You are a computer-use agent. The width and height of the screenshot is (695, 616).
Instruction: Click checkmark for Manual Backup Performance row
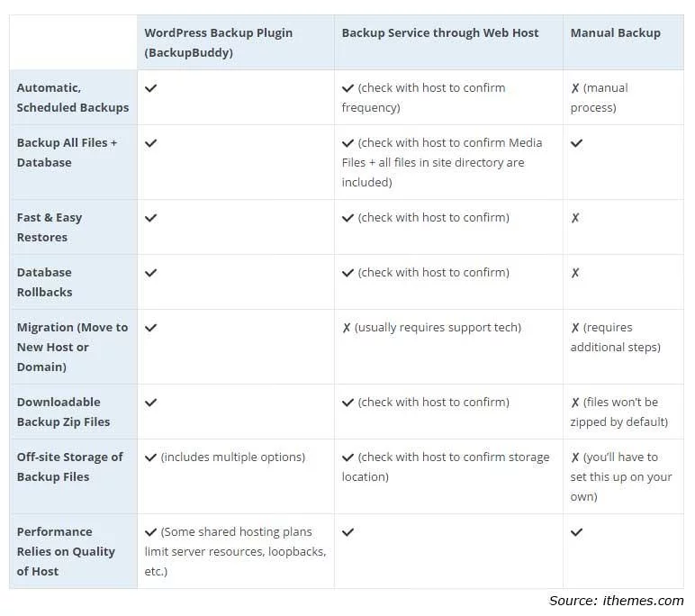(x=577, y=531)
